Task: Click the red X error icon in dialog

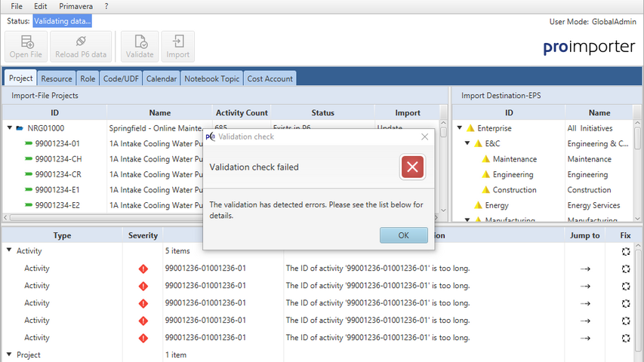Action: pos(411,167)
